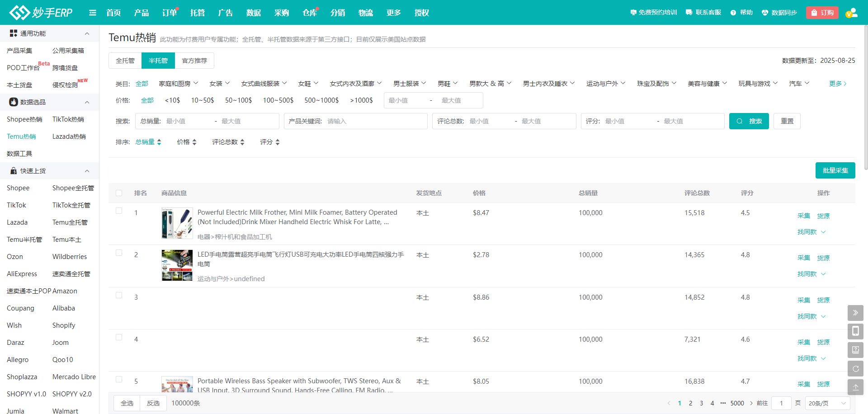Open the 订单 top menu

coord(170,13)
